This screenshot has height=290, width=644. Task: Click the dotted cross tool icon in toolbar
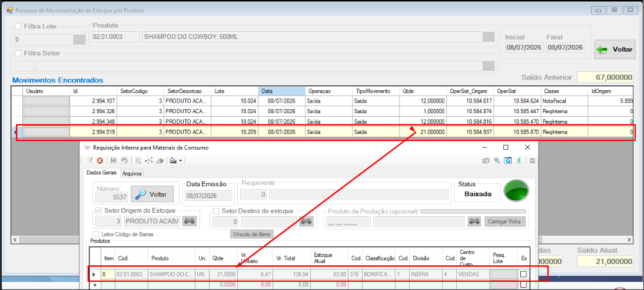click(x=149, y=162)
